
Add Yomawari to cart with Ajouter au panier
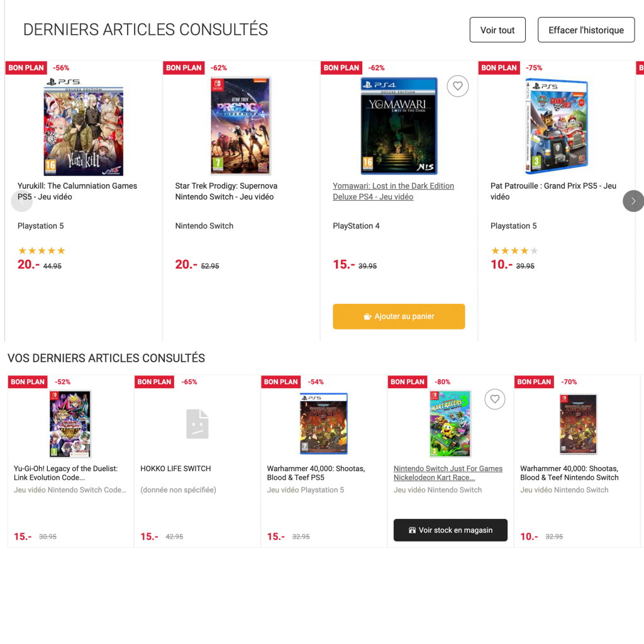pyautogui.click(x=399, y=316)
